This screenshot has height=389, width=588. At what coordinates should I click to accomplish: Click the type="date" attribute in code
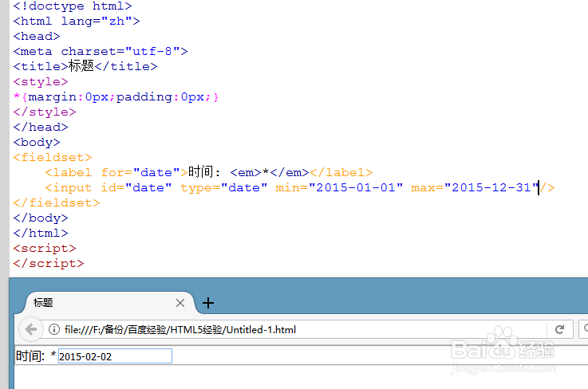[224, 187]
